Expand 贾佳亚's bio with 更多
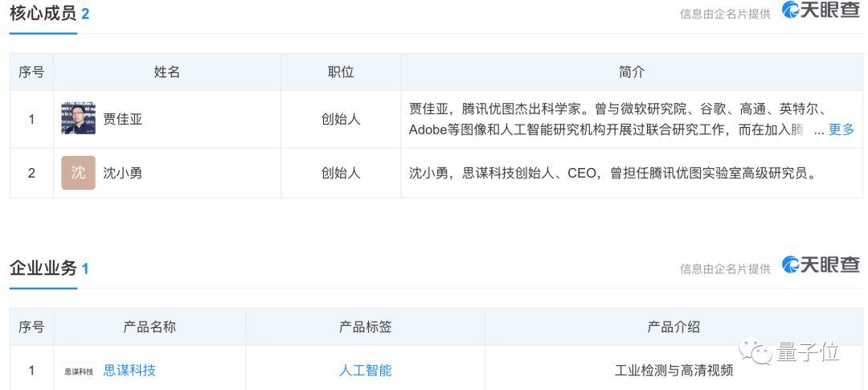This screenshot has height=390, width=868. [841, 129]
